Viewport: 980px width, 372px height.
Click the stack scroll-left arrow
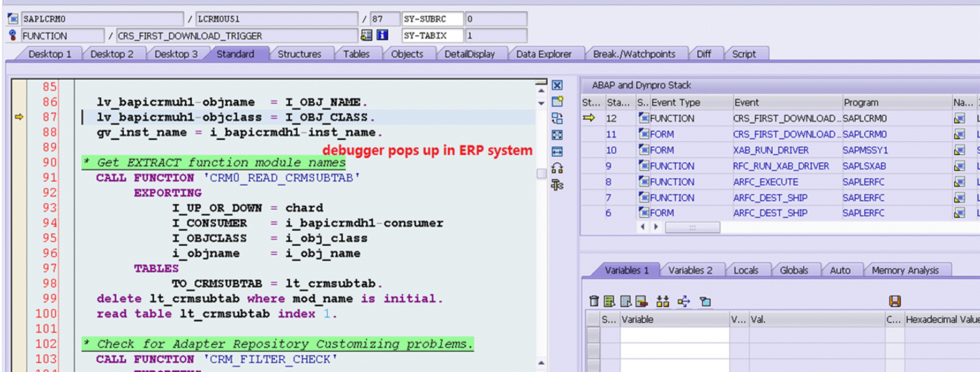click(x=643, y=227)
